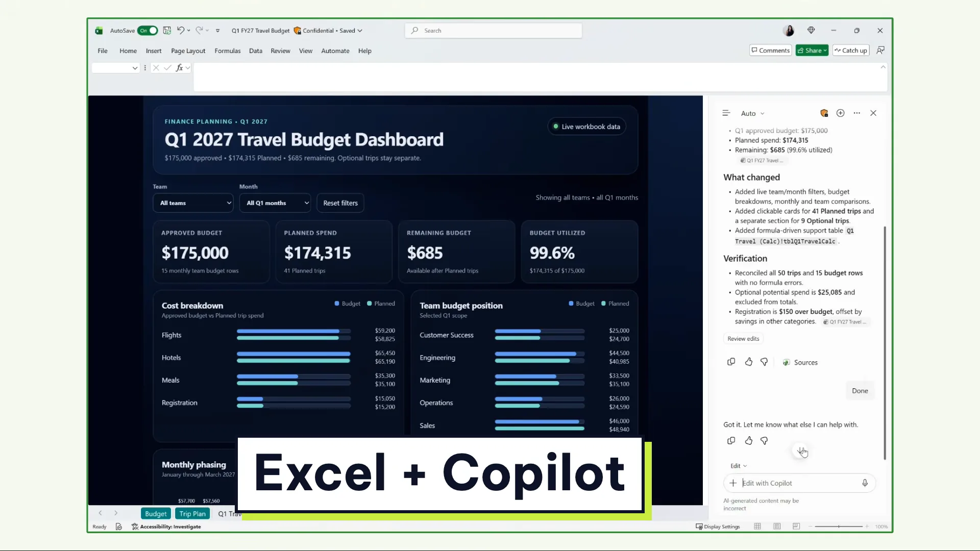The height and width of the screenshot is (551, 980).
Task: Toggle the AutoSave switch
Action: (148, 31)
